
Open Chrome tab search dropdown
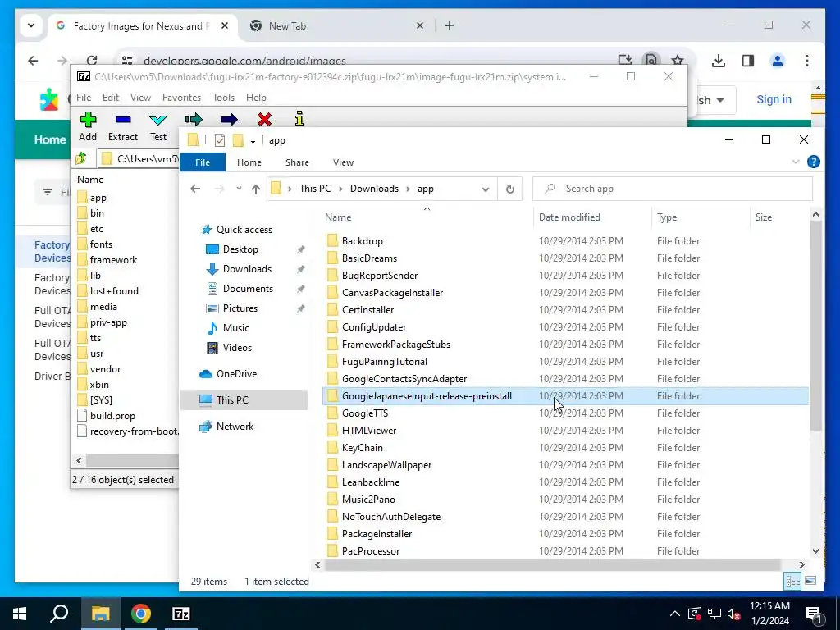coord(31,25)
